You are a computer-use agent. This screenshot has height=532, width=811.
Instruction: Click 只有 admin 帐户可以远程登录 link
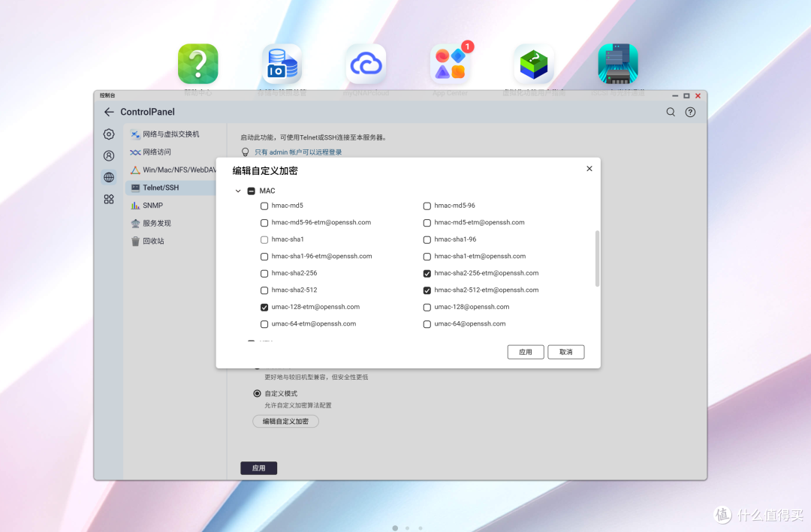click(298, 152)
